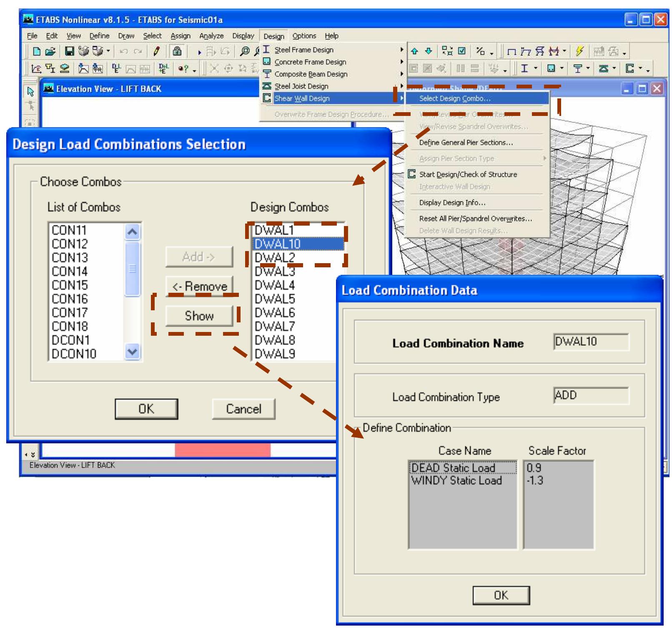Image resolution: width=672 pixels, height=631 pixels.
Task: Click List of Combos scrollbar thumb
Action: pyautogui.click(x=132, y=269)
